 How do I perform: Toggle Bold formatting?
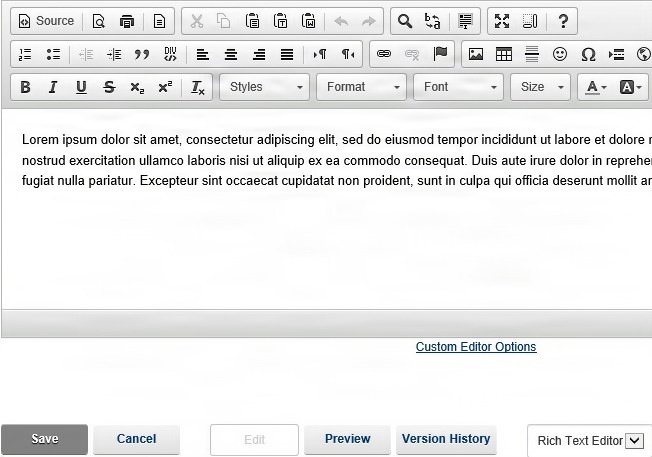click(x=25, y=87)
